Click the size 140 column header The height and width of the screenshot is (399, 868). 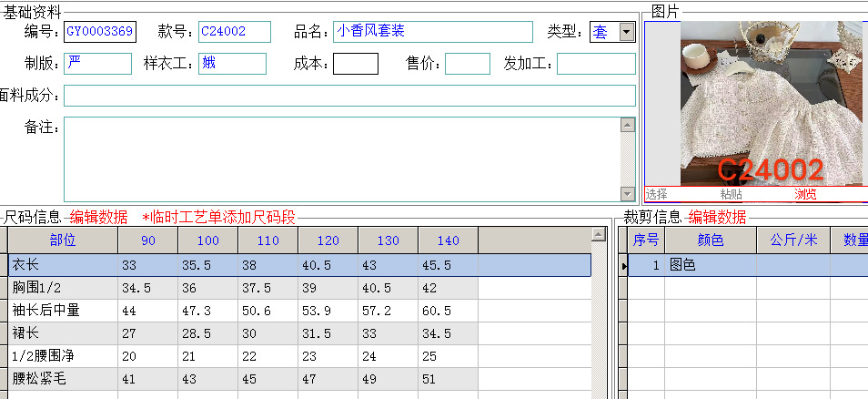tap(449, 240)
